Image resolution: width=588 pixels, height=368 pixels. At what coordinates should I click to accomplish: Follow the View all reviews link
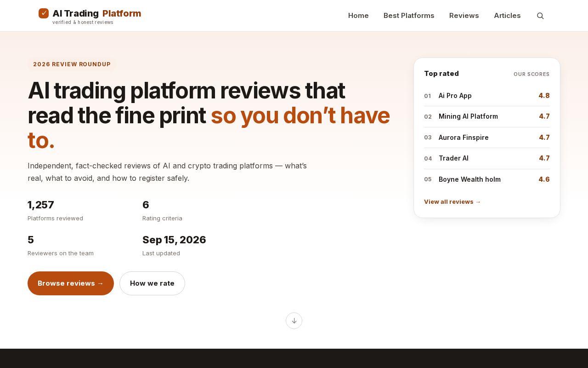(x=452, y=202)
